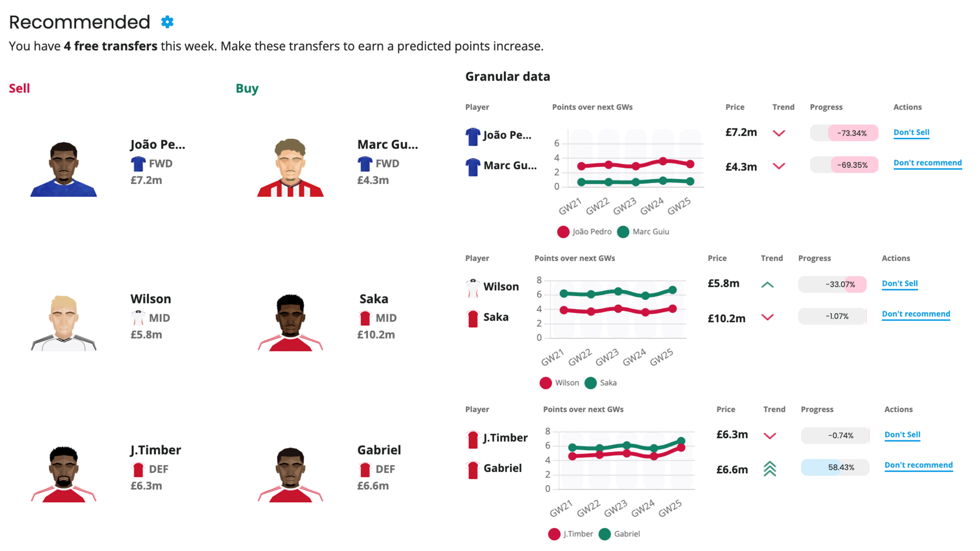Click the blue shirt icon beside Marc Guiu in Granular data
The height and width of the screenshot is (551, 980).
click(x=472, y=167)
